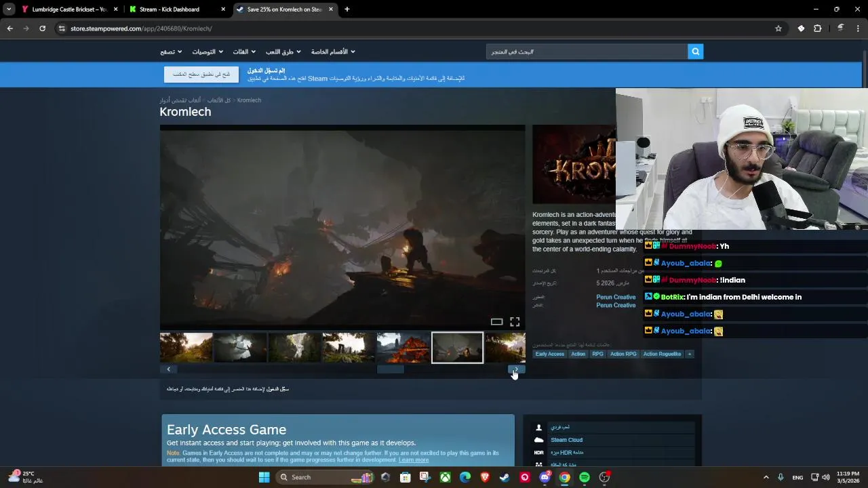868x488 pixels.
Task: Click the Action tag
Action: (578, 354)
